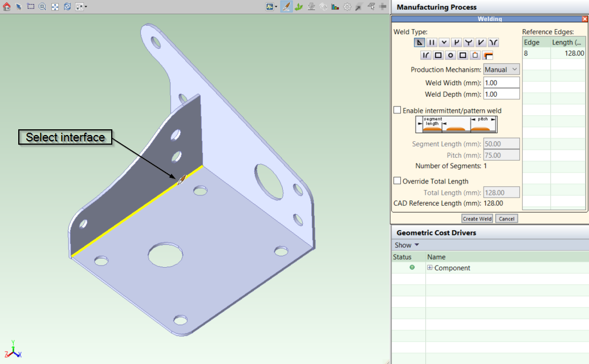This screenshot has width=589, height=364.
Task: Close the Welding dialog
Action: (584, 19)
